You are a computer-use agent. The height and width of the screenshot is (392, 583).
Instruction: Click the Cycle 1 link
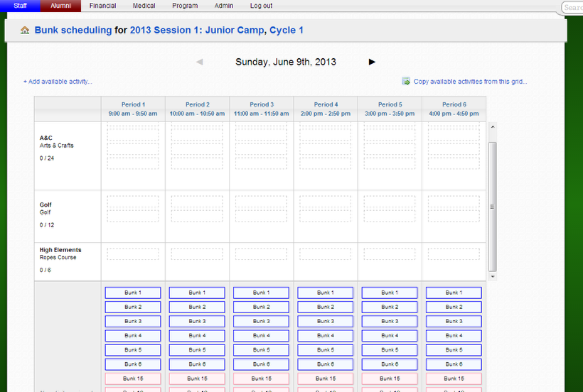(287, 31)
